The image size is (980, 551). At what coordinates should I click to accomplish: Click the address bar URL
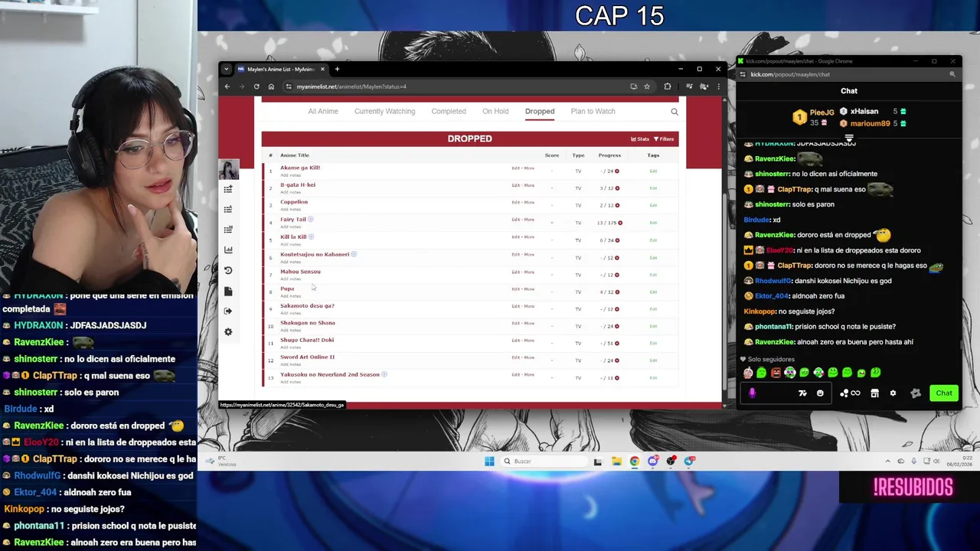coord(351,86)
